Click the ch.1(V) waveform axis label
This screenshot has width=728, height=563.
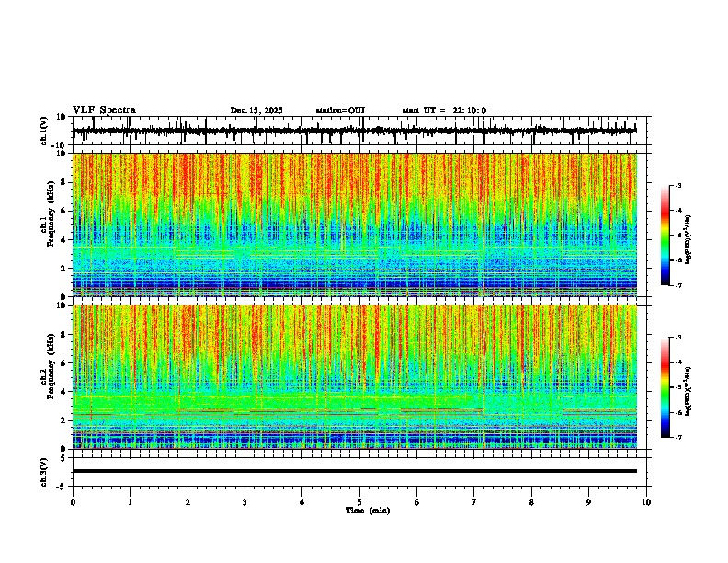tap(44, 131)
